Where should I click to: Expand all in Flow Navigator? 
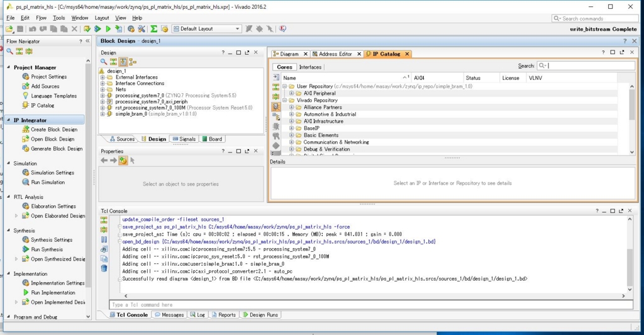[x=29, y=52]
